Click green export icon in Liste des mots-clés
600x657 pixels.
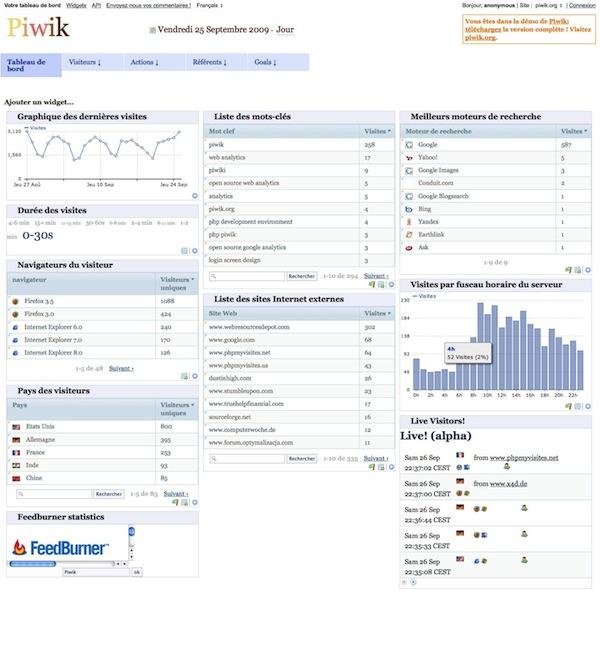(x=372, y=285)
